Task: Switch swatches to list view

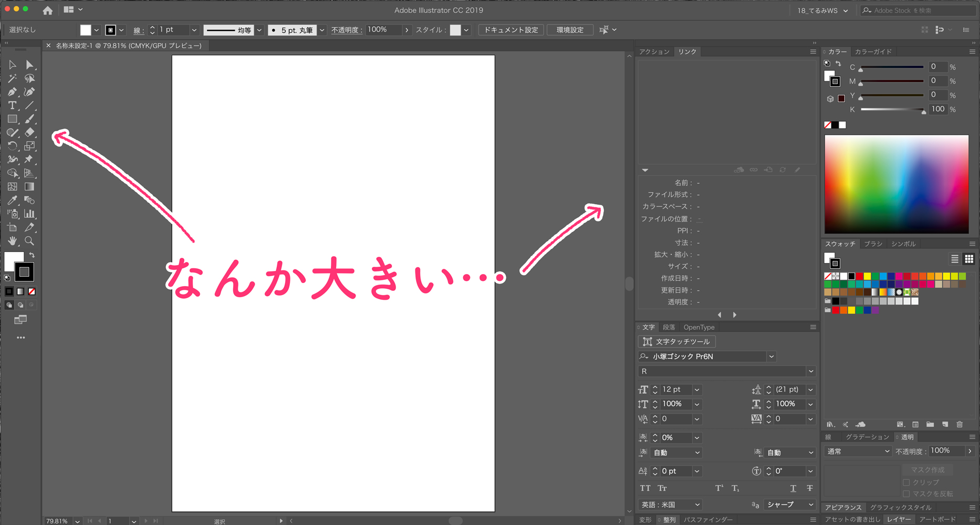Action: tap(955, 259)
